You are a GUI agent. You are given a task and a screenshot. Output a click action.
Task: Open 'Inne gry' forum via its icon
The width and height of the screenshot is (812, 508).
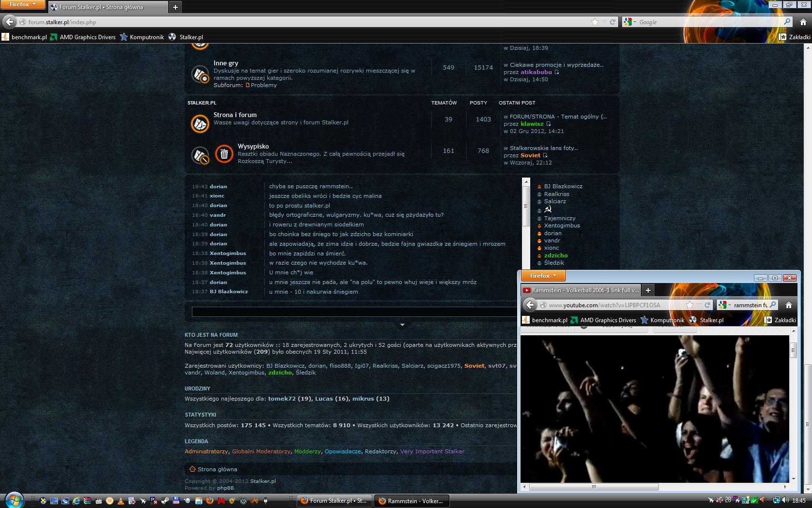pyautogui.click(x=200, y=74)
